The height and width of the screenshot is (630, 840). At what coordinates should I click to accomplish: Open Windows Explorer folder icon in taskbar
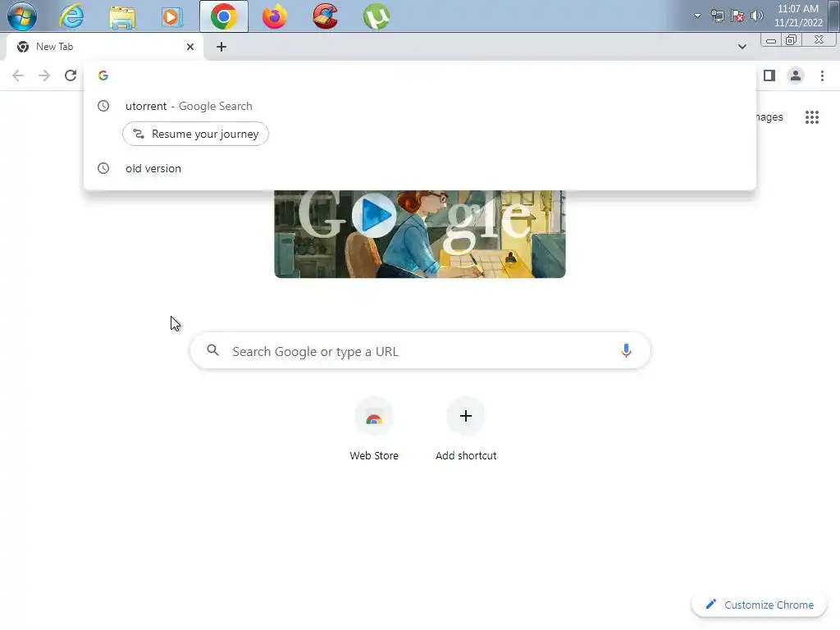[122, 17]
